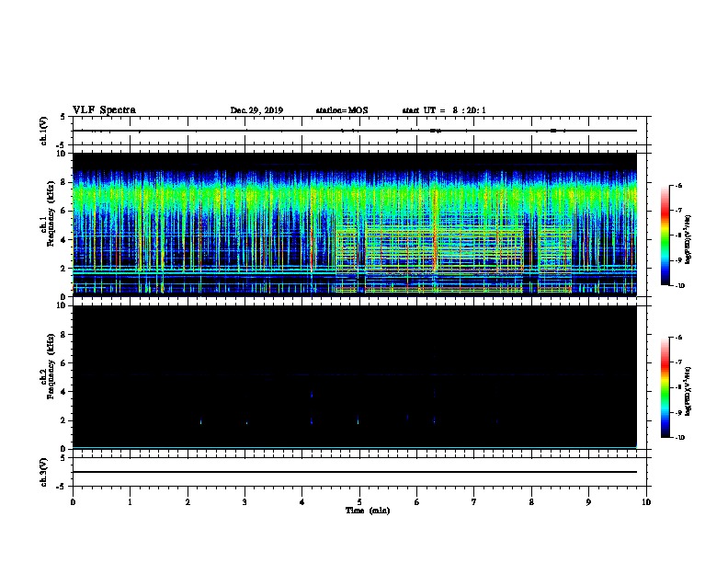Screen dimensions: 728x563
Task: Click the ch.1 spectrogram color bar
Action: [665, 236]
